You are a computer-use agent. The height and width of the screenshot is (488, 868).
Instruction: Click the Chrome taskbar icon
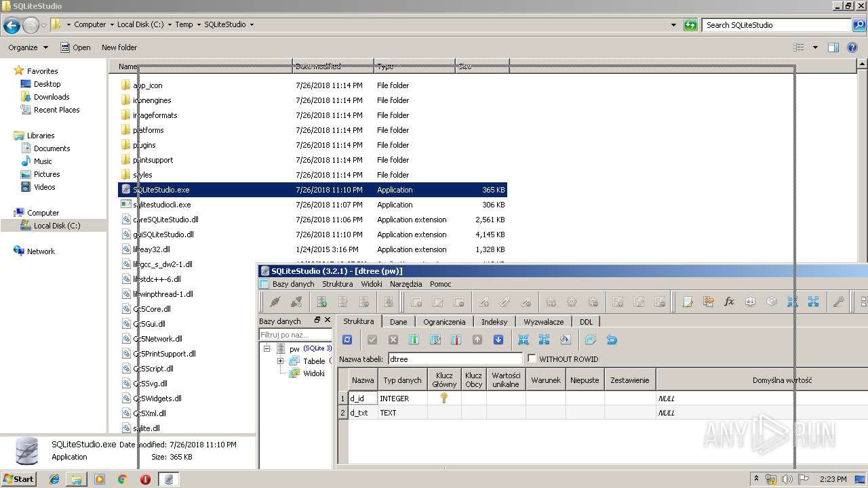(x=122, y=479)
